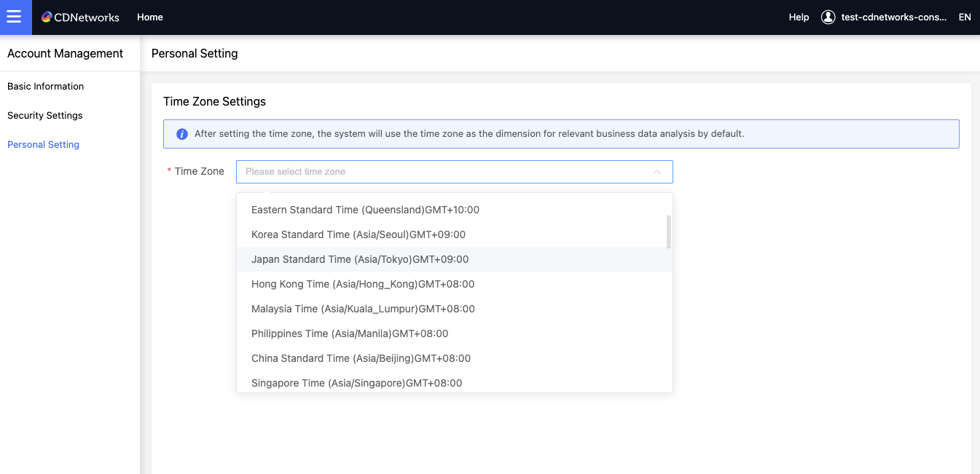
Task: Select Singapore Time (Asia/Singapore)
Action: 357,382
